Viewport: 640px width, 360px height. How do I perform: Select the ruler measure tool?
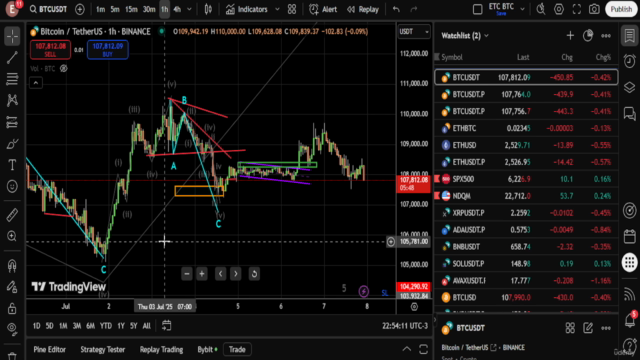12,215
